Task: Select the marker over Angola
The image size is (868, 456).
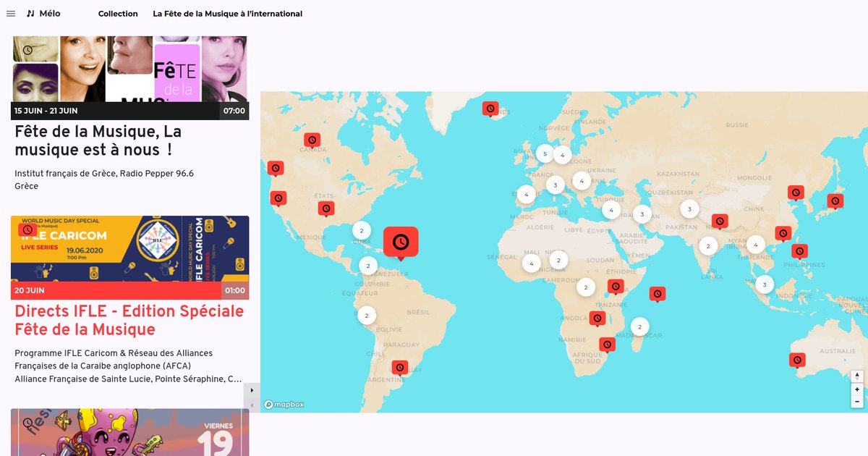Action: coord(597,318)
